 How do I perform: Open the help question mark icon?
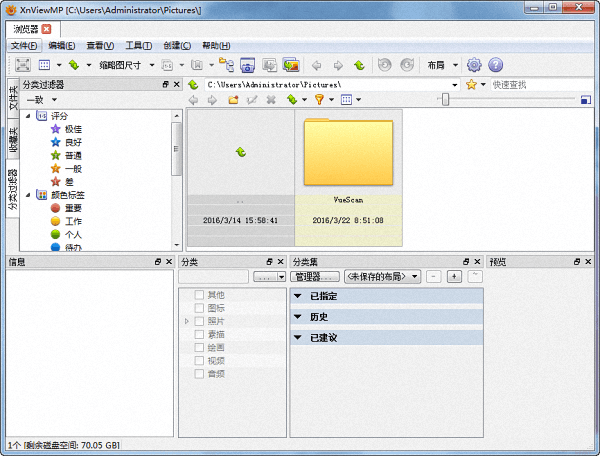[x=496, y=65]
